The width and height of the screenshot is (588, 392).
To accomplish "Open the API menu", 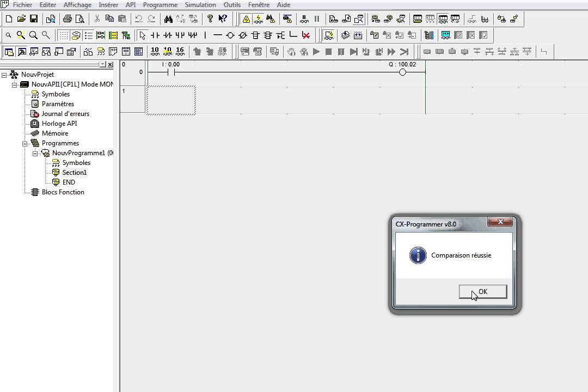I will [131, 5].
